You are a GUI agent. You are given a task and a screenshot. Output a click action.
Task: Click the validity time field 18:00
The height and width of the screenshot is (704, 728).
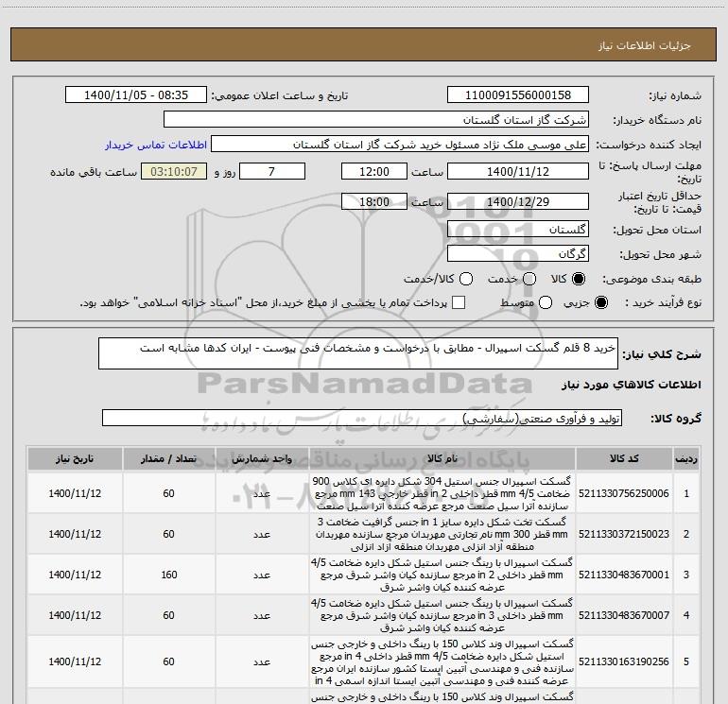[x=374, y=202]
